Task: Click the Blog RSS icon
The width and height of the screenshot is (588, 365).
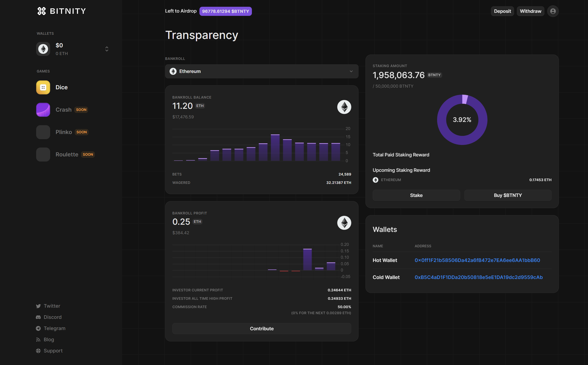Action: click(38, 340)
